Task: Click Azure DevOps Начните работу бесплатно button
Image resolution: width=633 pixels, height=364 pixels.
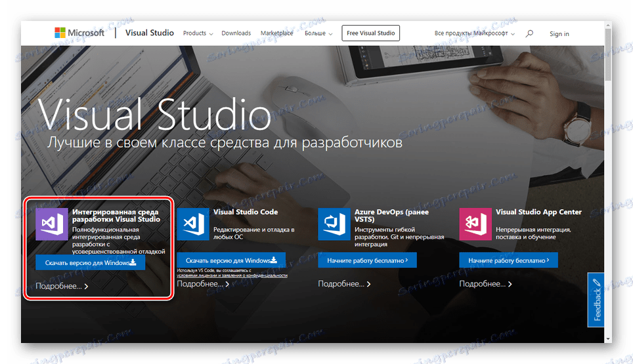Action: (x=367, y=260)
